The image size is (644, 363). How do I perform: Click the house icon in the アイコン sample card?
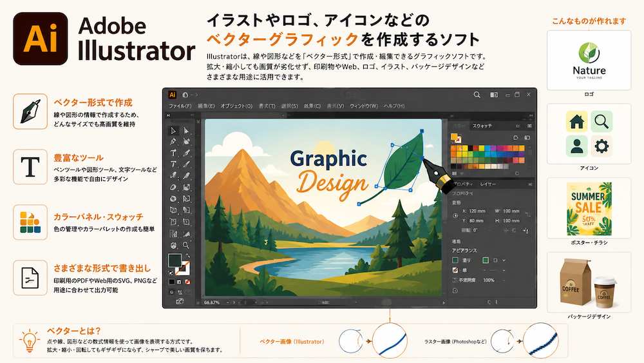click(576, 121)
